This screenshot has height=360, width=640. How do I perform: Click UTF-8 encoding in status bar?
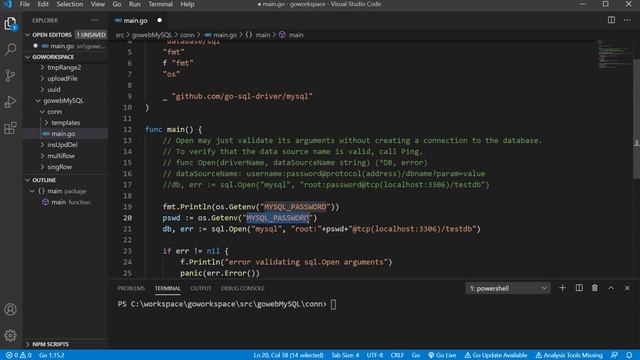(x=375, y=355)
